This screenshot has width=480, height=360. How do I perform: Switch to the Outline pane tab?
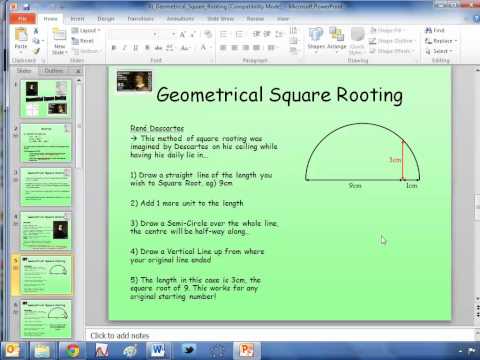pyautogui.click(x=54, y=71)
